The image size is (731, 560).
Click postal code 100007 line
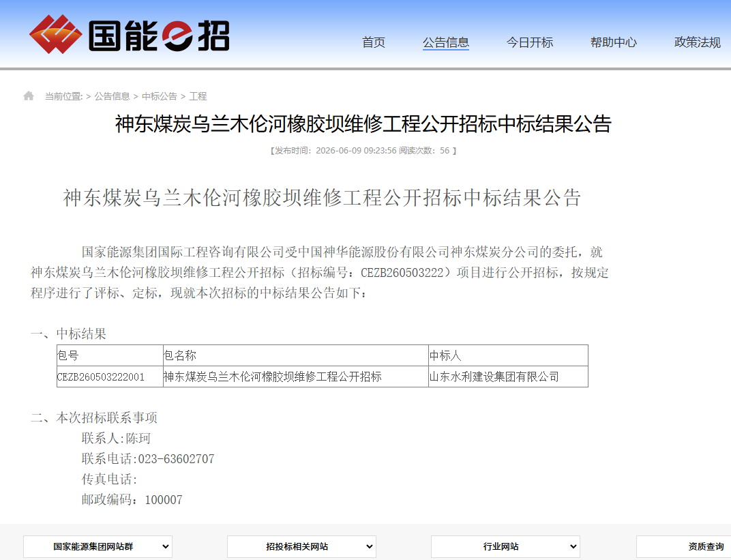(x=132, y=500)
